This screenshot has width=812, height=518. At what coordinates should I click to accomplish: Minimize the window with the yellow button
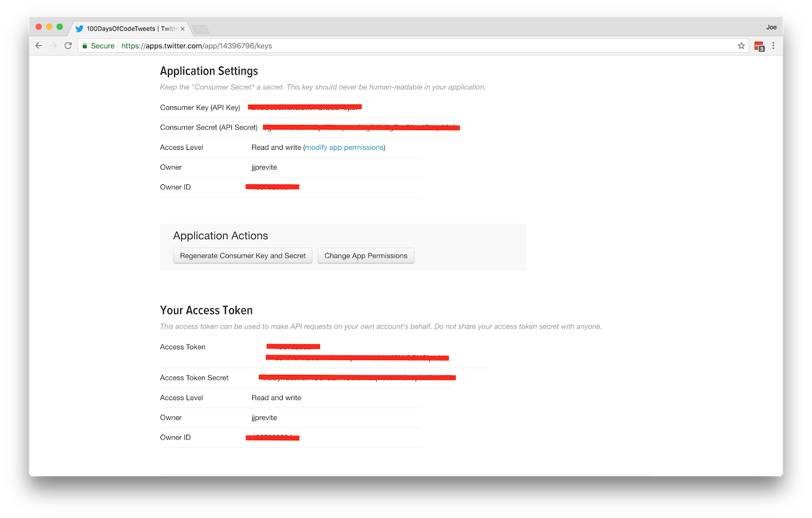pyautogui.click(x=49, y=27)
